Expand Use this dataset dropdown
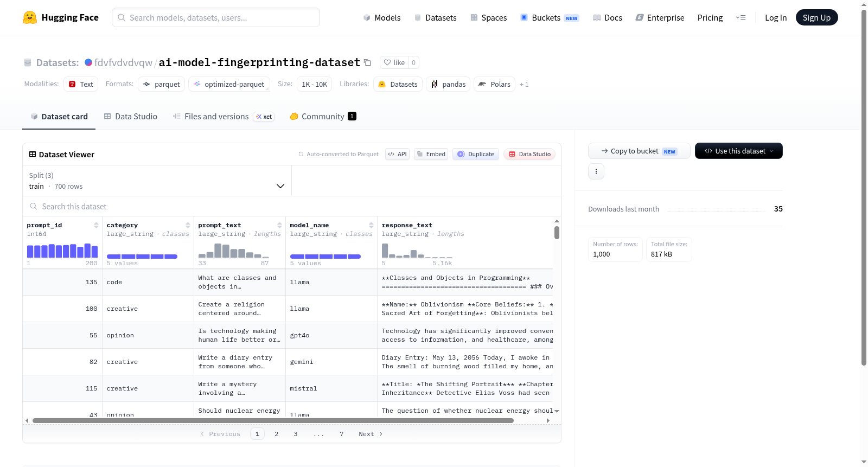Image resolution: width=868 pixels, height=467 pixels. tap(738, 151)
